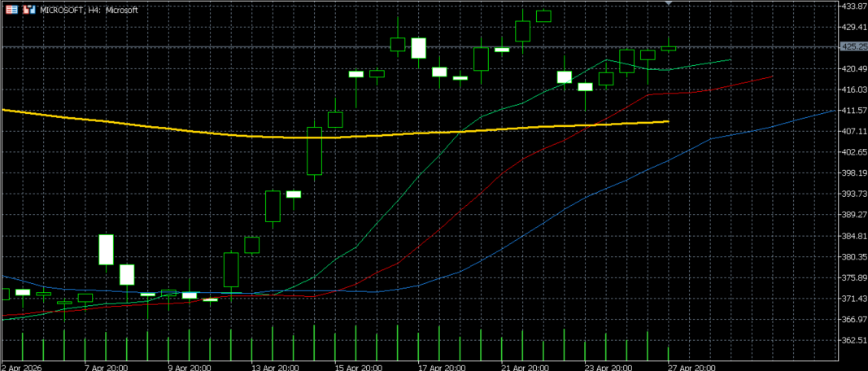Toggle the one-click trading panel icon
This screenshot has height=371, width=868.
pyautogui.click(x=30, y=10)
